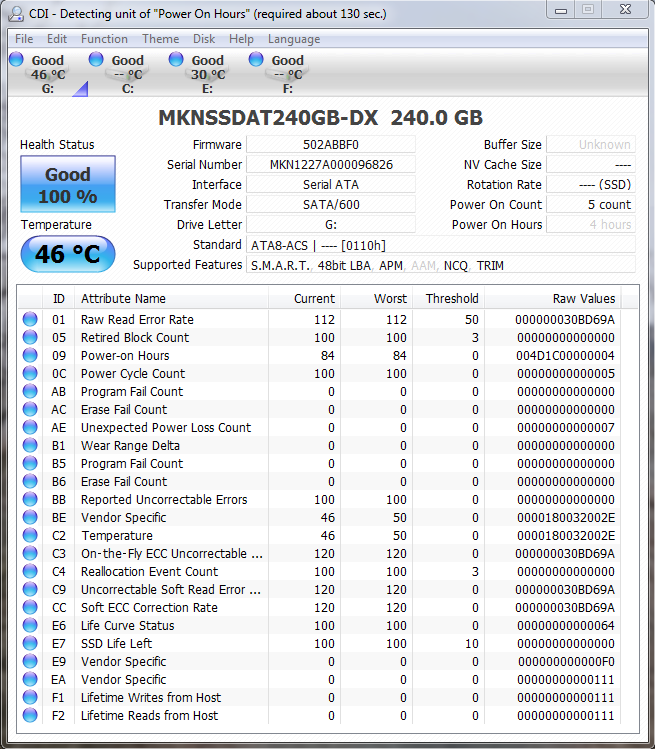Click status orb for Raw Read Error Rate
The height and width of the screenshot is (749, 655).
pos(30,320)
